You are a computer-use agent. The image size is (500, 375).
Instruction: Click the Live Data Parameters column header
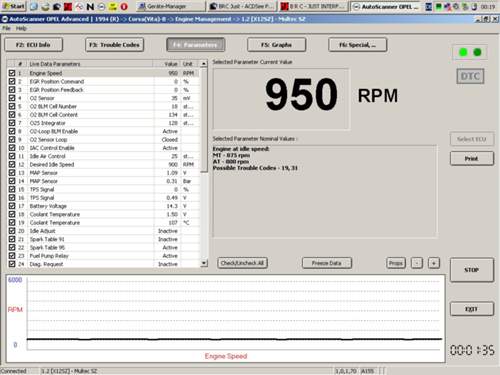90,64
